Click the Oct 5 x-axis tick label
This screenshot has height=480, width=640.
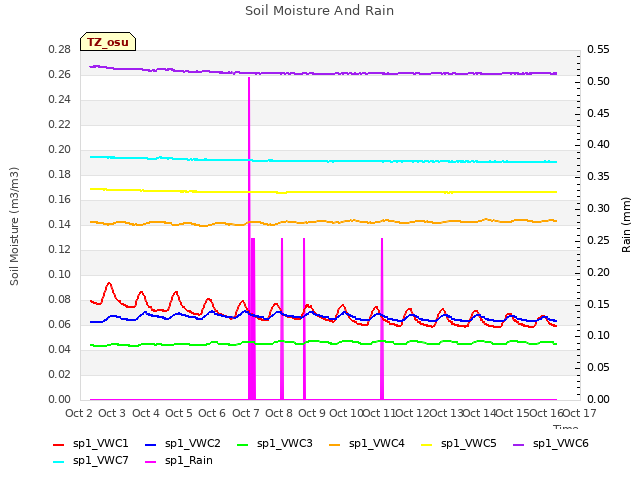tap(179, 413)
